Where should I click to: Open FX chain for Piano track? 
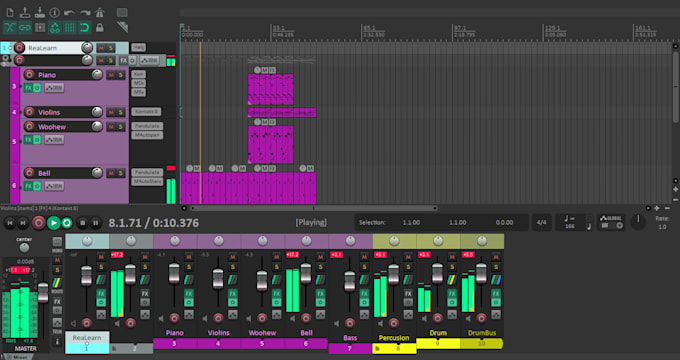pos(28,88)
